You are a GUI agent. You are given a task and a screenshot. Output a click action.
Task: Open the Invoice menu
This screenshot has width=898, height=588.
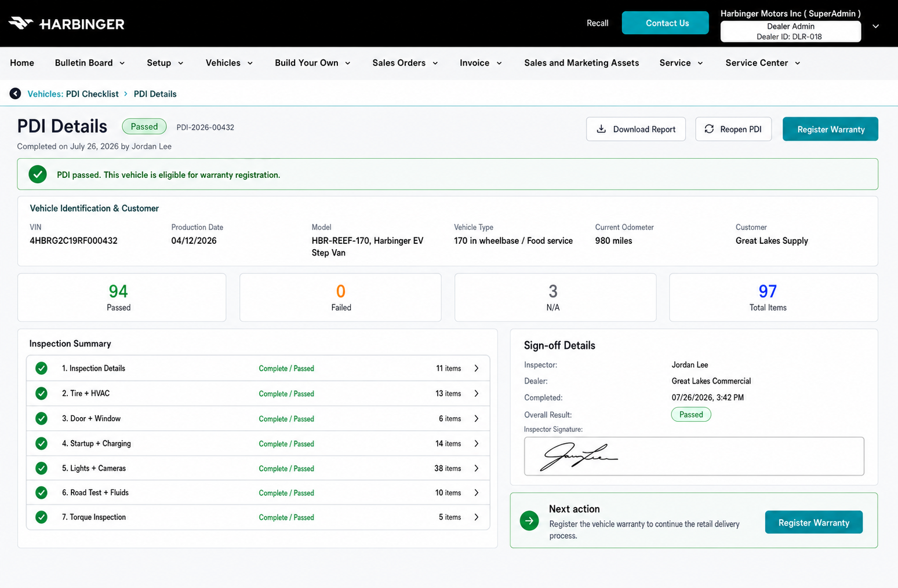[x=481, y=63]
